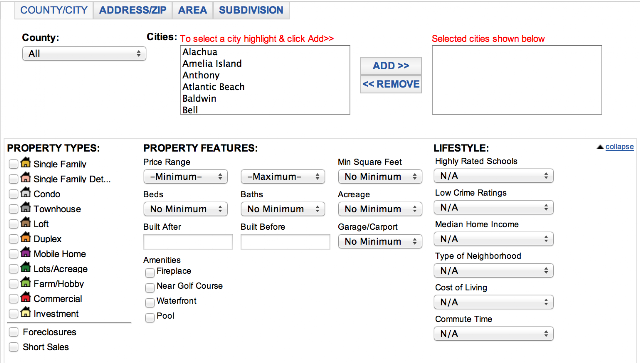Click the ADD >> button

pyautogui.click(x=391, y=66)
